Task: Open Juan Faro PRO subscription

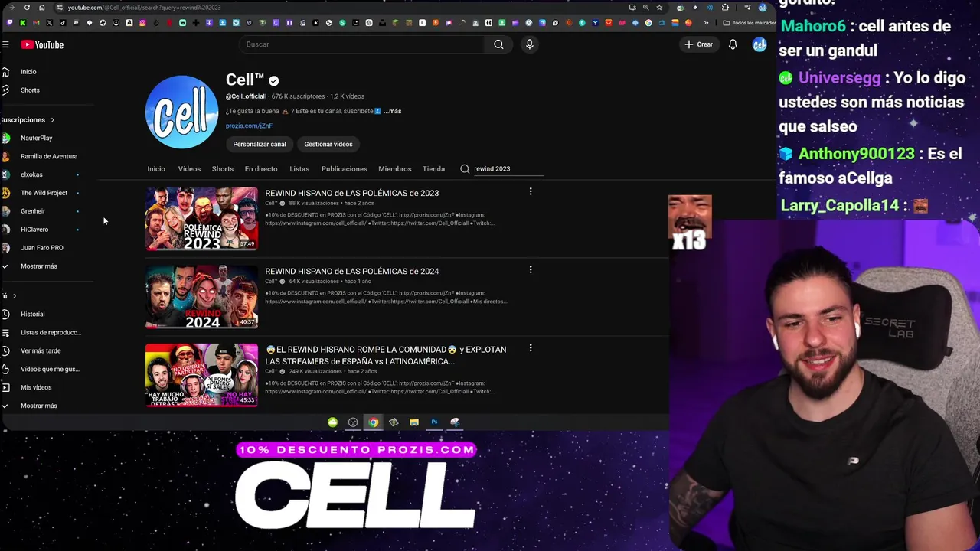Action: coord(42,248)
